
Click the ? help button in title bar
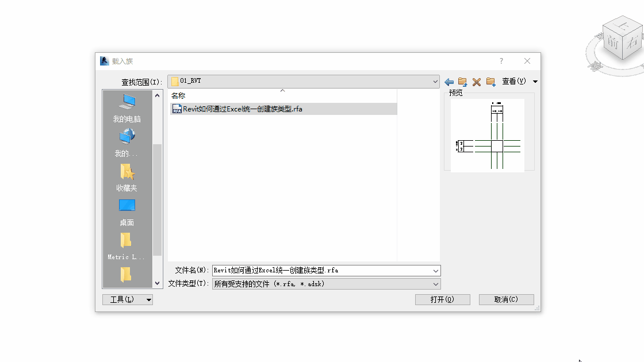[x=501, y=61]
